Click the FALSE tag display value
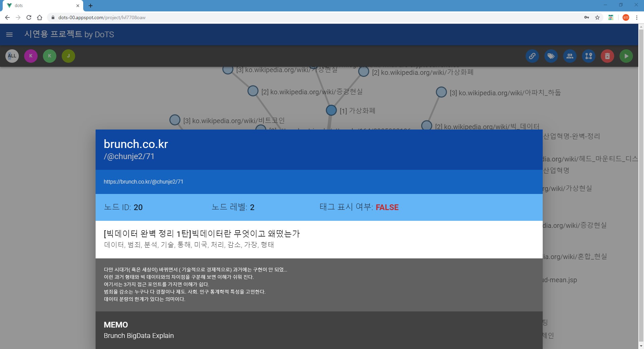644x349 pixels. coord(387,207)
